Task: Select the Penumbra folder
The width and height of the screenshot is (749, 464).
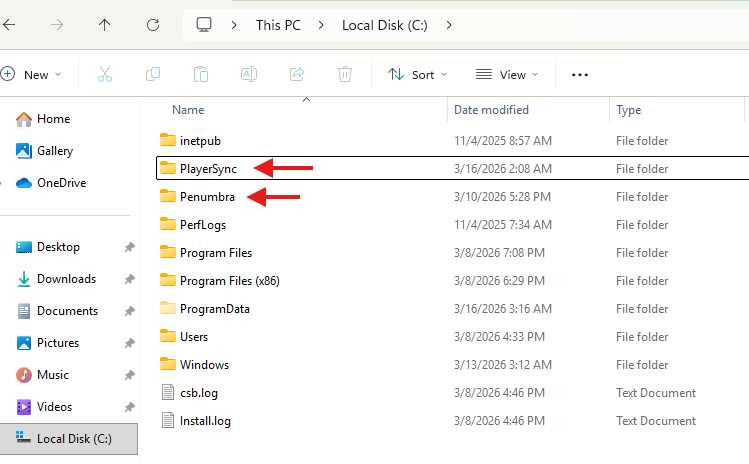Action: point(207,197)
